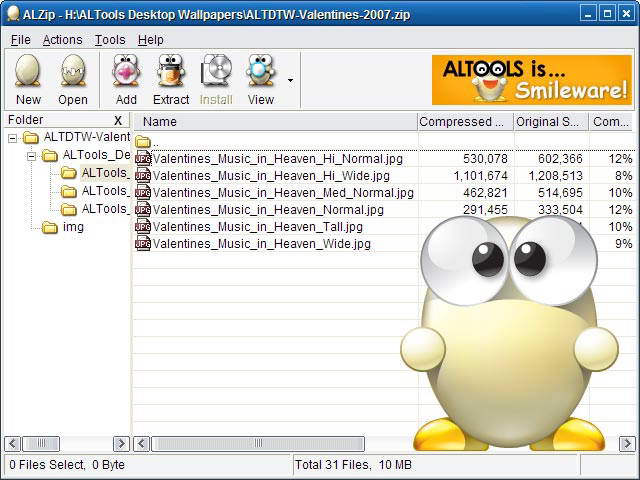
Task: Click the ALTools is Smileware banner
Action: coord(532,80)
